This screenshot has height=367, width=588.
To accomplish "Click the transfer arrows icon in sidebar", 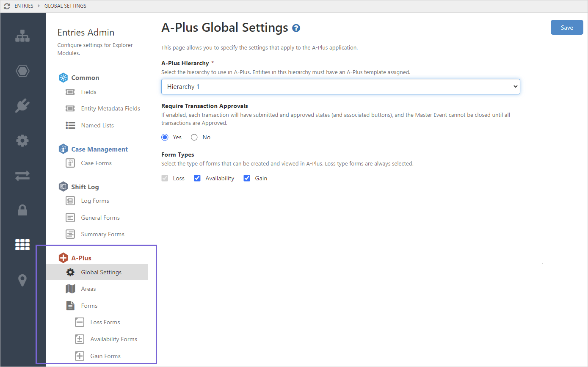I will pos(22,175).
